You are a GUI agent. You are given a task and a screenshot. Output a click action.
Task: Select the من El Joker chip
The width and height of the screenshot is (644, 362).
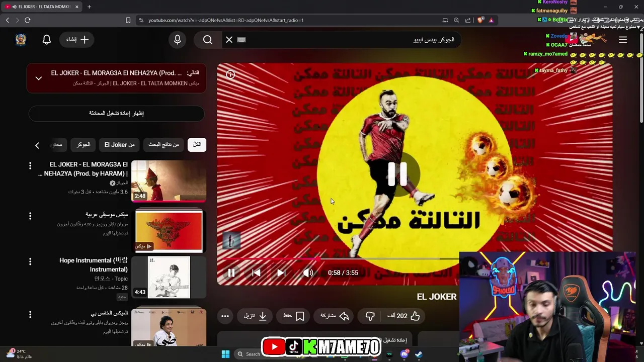pos(119,145)
